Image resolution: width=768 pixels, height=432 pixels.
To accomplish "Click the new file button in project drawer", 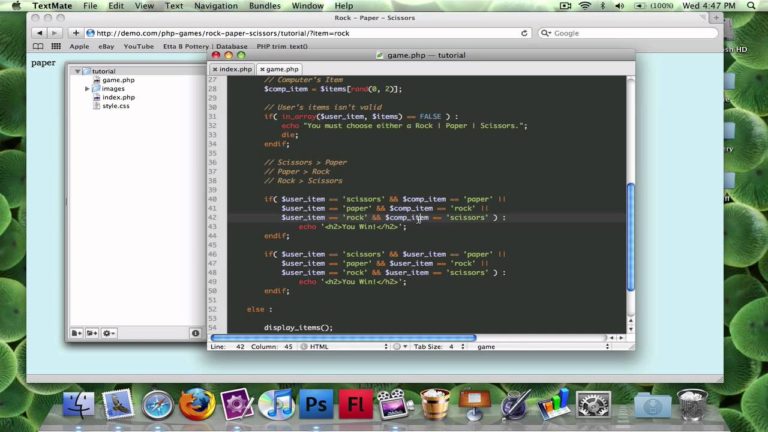I will coord(76,333).
